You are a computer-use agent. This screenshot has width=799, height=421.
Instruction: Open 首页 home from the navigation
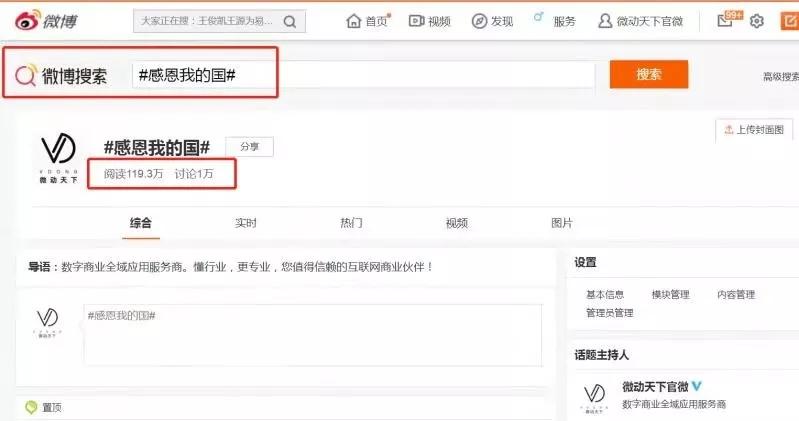(367, 21)
